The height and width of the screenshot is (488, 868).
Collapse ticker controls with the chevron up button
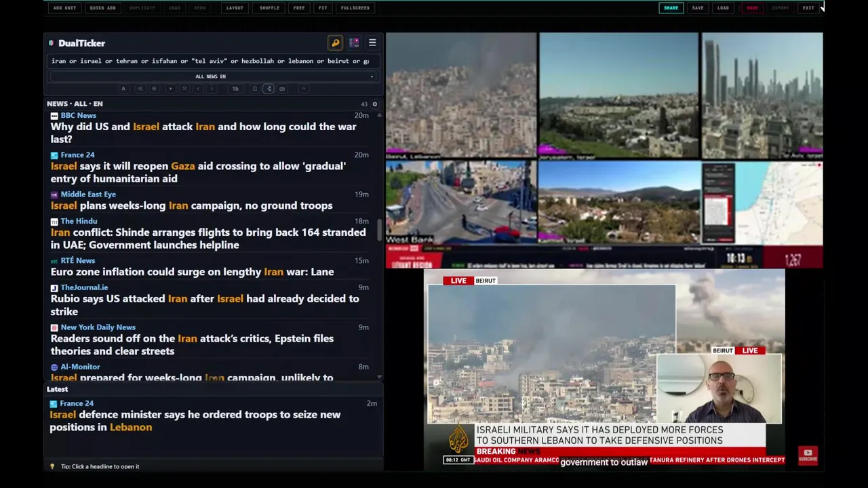303,89
